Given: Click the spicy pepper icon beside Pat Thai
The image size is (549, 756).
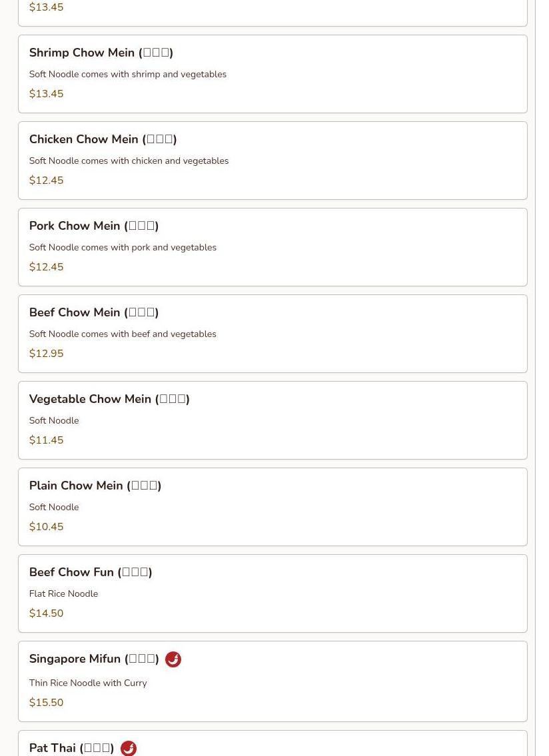Looking at the screenshot, I should (129, 748).
